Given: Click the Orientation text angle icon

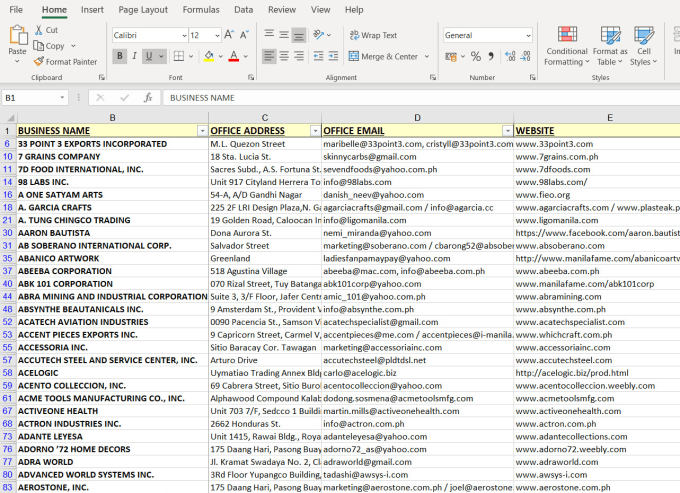Looking at the screenshot, I should 319,35.
